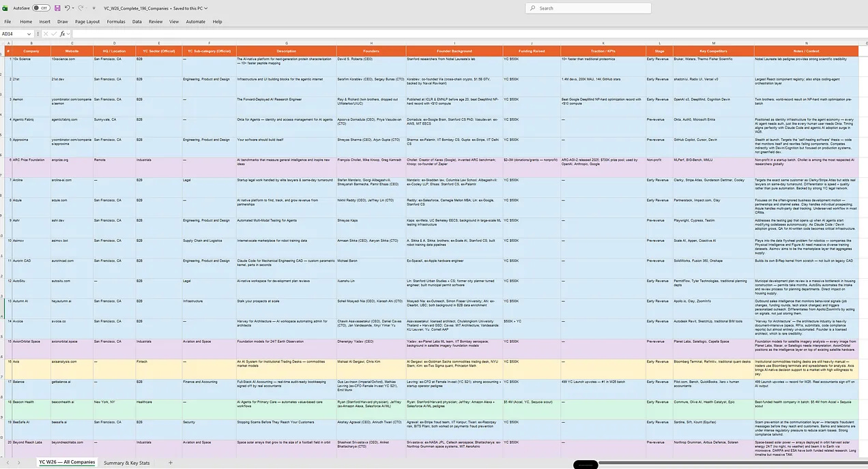Click the asimov.bot website cell
Screen dimensions: 868x469
(72, 247)
